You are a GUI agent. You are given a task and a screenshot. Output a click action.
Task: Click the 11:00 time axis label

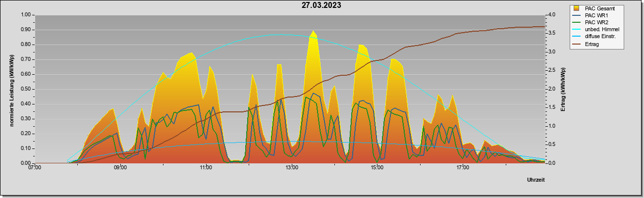click(206, 168)
